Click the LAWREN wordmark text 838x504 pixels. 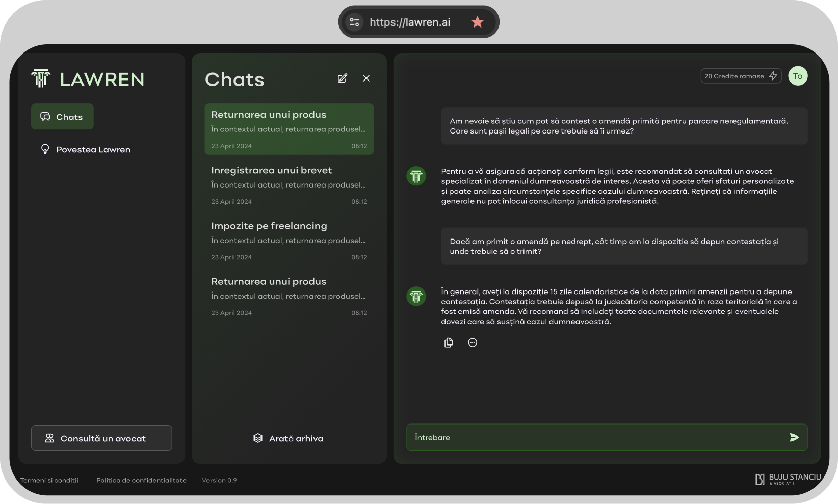coord(102,79)
